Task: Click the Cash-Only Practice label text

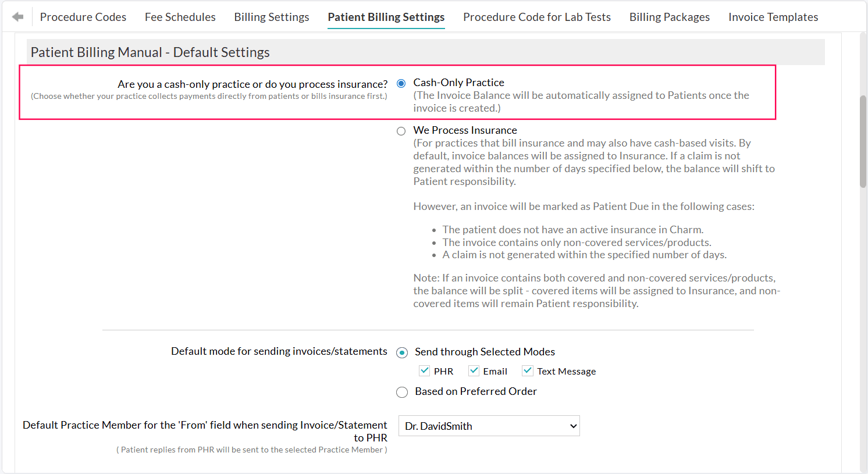Action: tap(458, 83)
